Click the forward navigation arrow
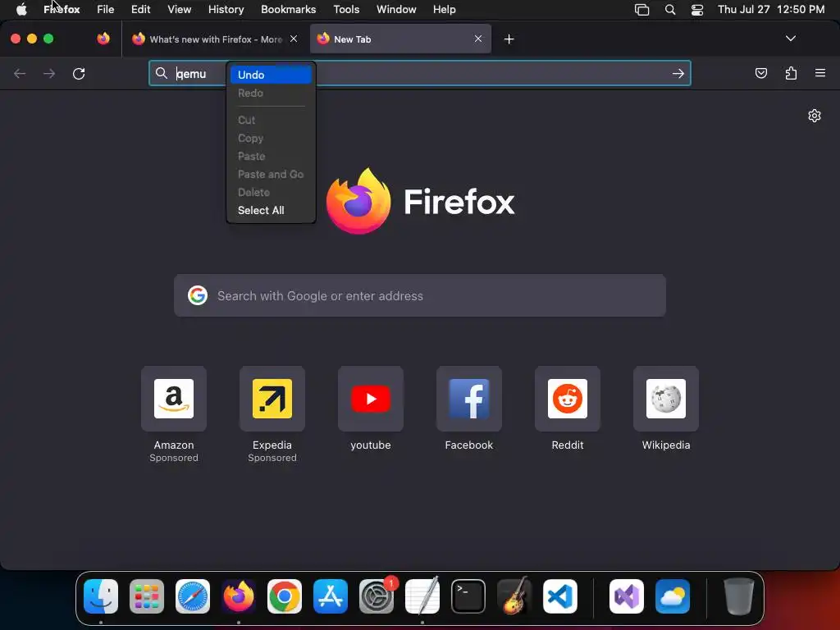The image size is (840, 630). point(49,73)
